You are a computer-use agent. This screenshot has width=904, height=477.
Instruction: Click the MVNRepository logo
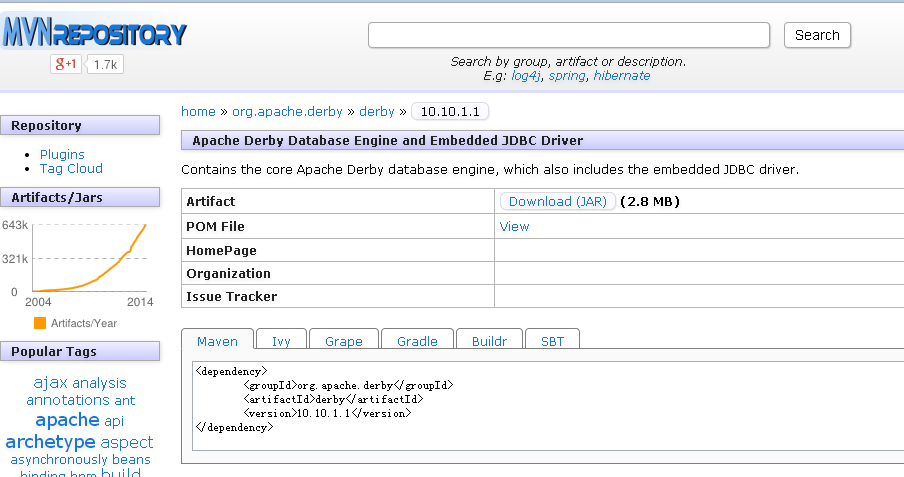(x=95, y=32)
